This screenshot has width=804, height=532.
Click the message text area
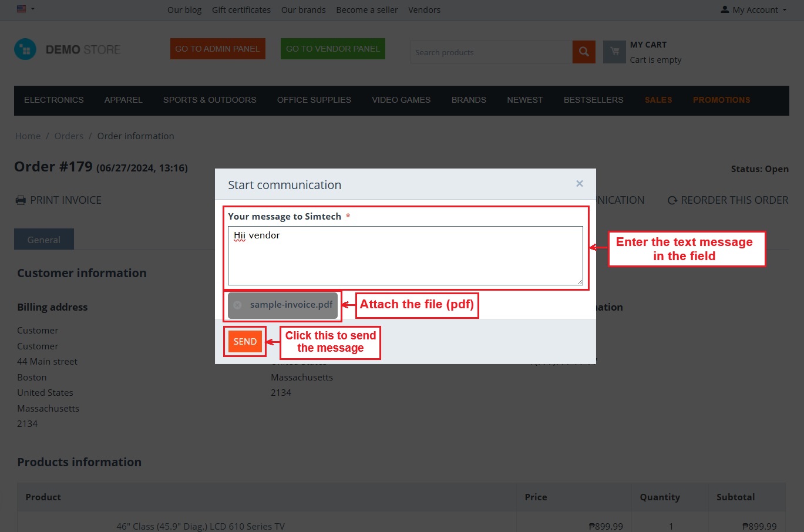tap(405, 256)
